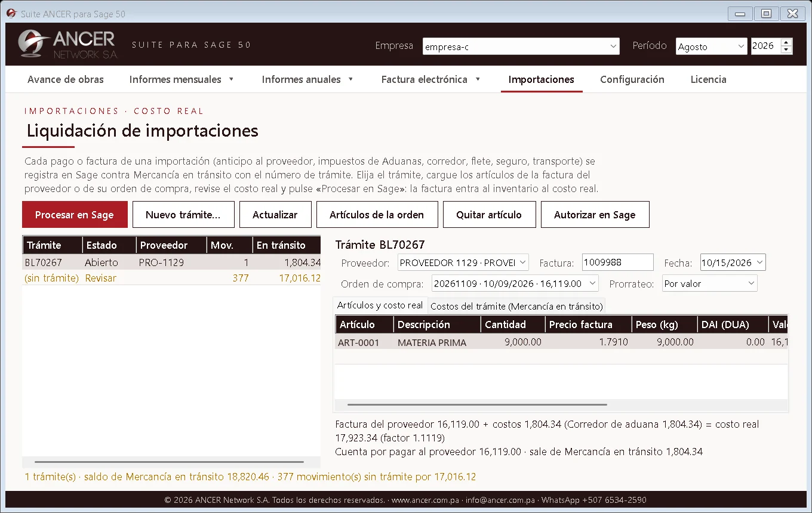Click the Precio factura column header
This screenshot has height=513, width=812.
[588, 325]
